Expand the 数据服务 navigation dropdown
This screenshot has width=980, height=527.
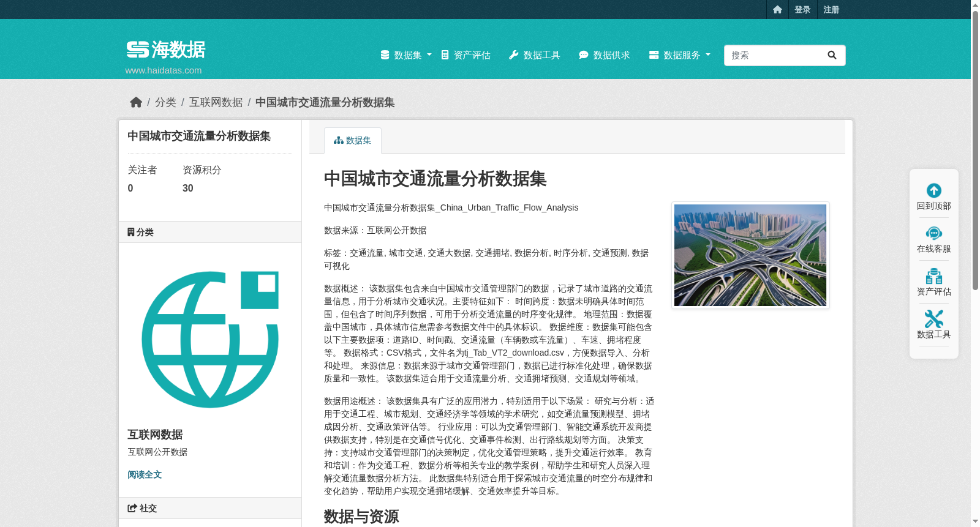680,55
